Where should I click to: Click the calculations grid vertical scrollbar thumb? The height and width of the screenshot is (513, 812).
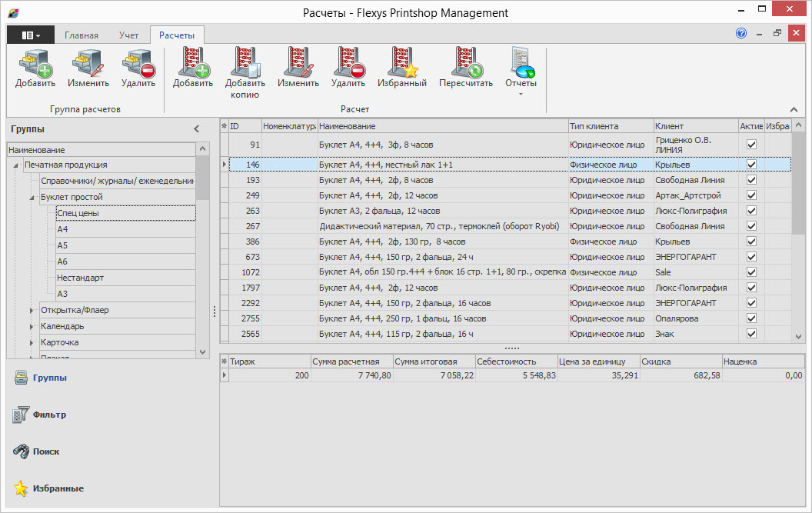[x=798, y=183]
